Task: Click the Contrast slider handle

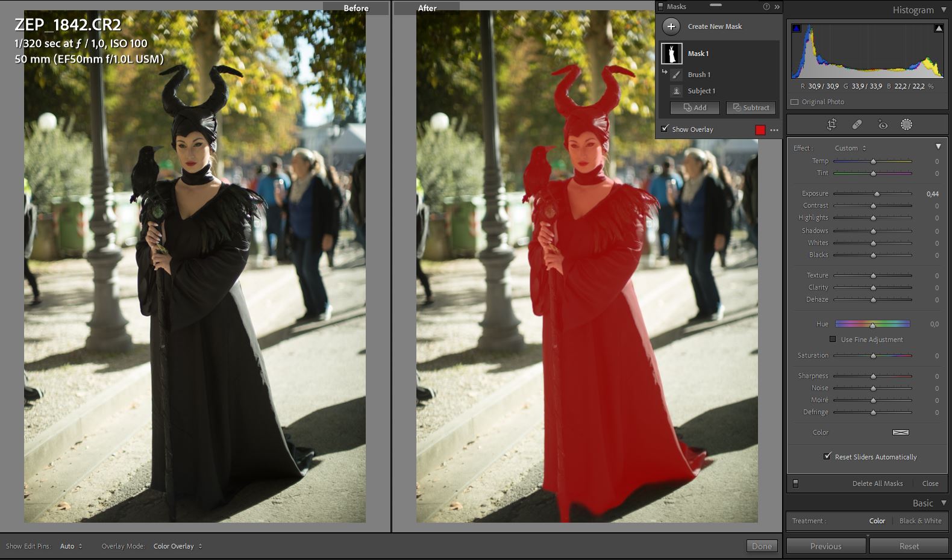Action: coord(873,206)
